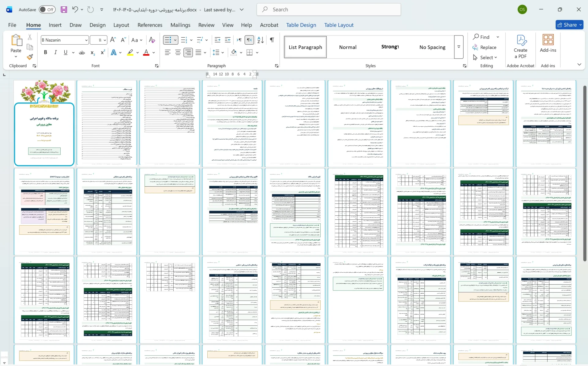The width and height of the screenshot is (588, 366).
Task: Toggle Right-to-Left text direction
Action: point(250,40)
